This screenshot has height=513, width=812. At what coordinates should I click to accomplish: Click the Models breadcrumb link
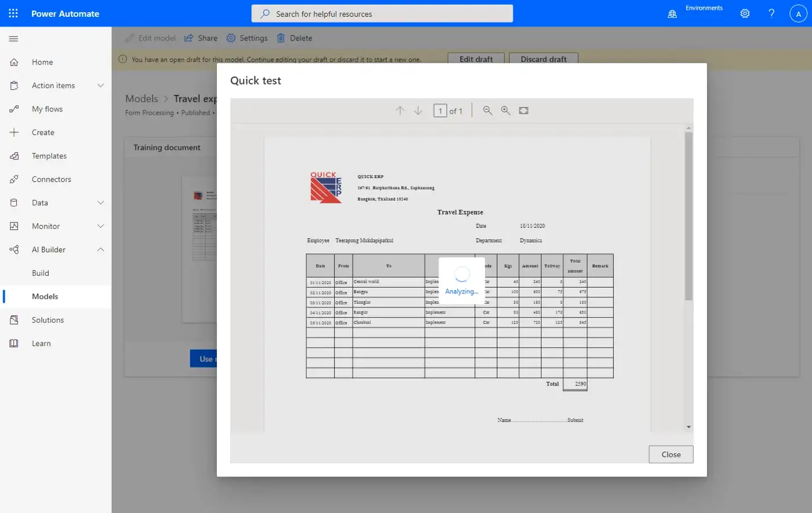click(x=142, y=99)
